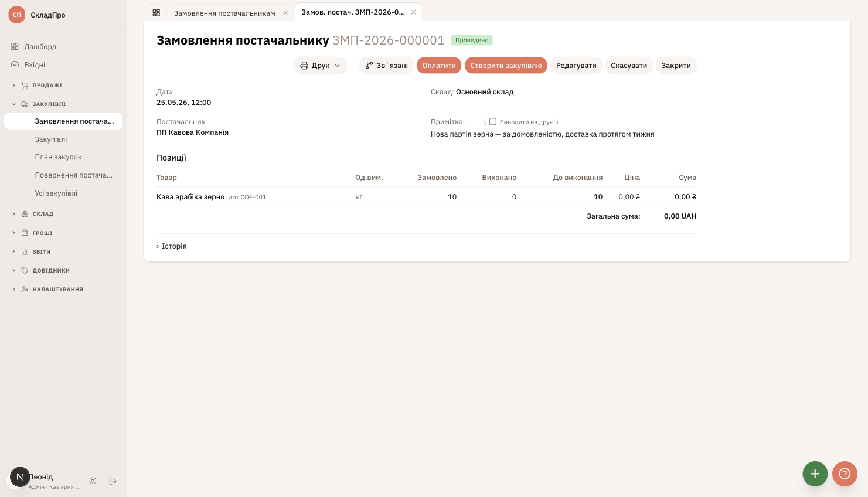Click the Оплатити button
Screen dimensions: 868x497
439,66
